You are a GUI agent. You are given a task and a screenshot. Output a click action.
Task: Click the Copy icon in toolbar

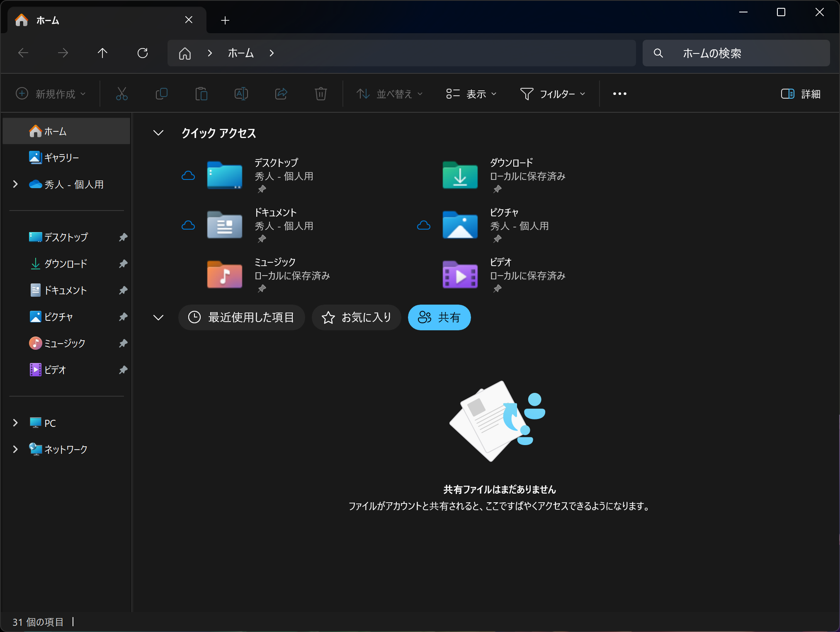[161, 94]
